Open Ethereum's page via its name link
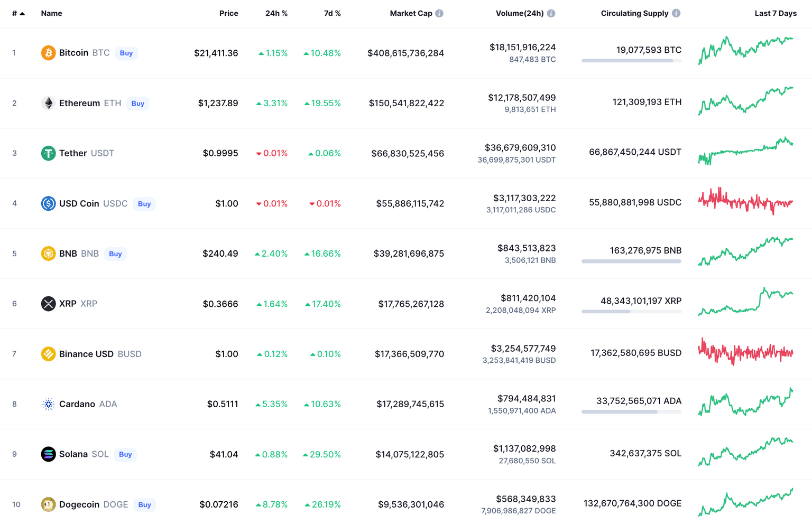 [x=80, y=103]
